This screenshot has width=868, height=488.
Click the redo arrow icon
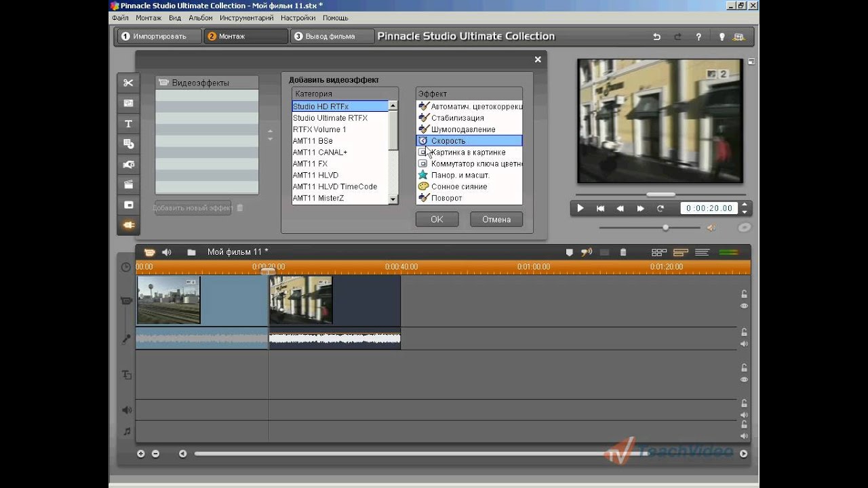pos(677,37)
